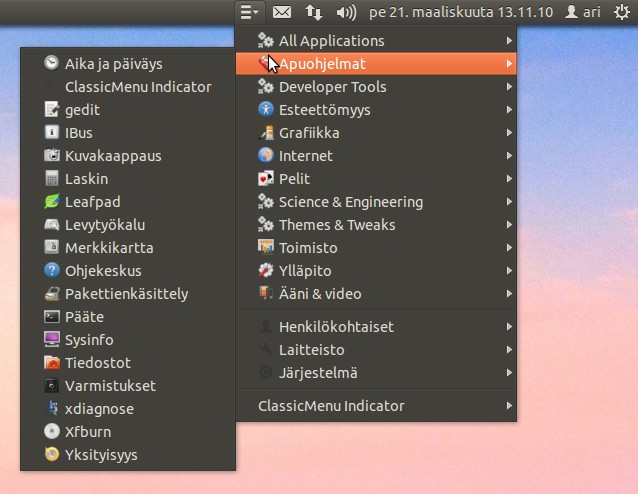638x494 pixels.
Task: Click the Pelit playing cards icon
Action: [266, 179]
